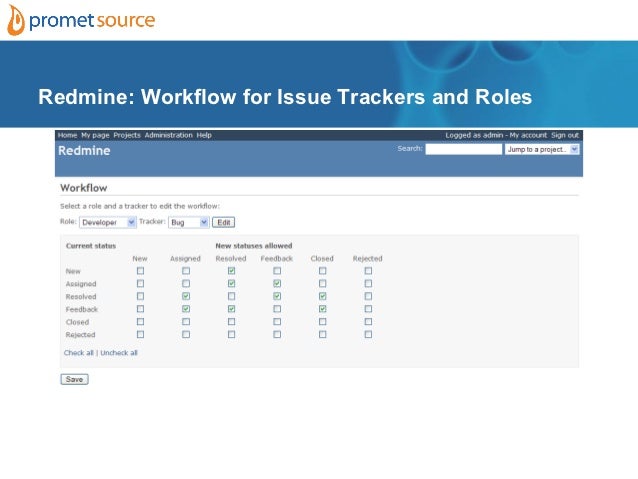Check Assigned row, Rejected column checkbox

pos(368,283)
